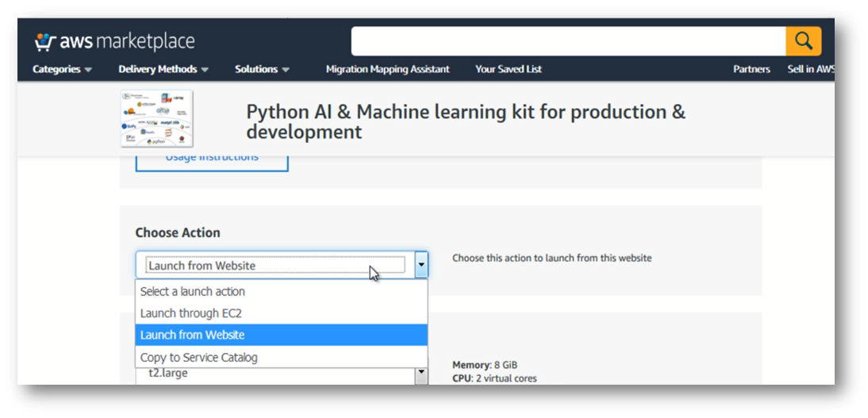Open the t2.large instance type dropdown
Viewport: 868px width, 418px height.
281,375
